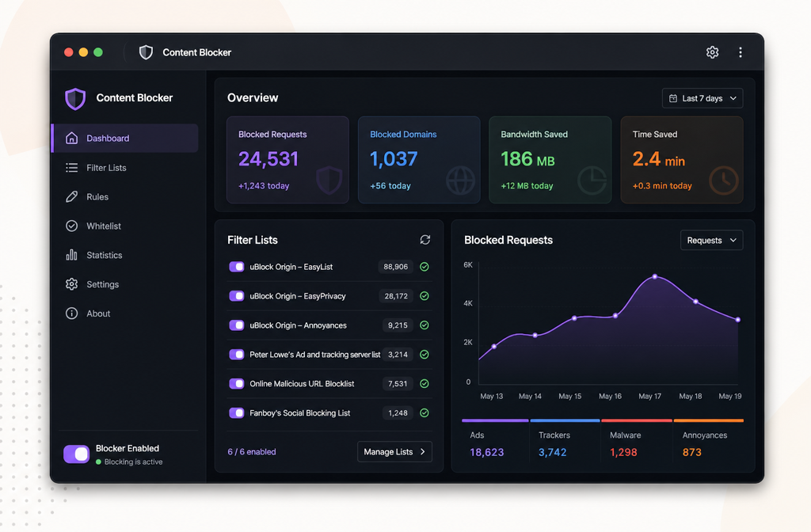Screen dimensions: 811x532
Task: Open the Last 7 days dropdown
Action: click(702, 98)
